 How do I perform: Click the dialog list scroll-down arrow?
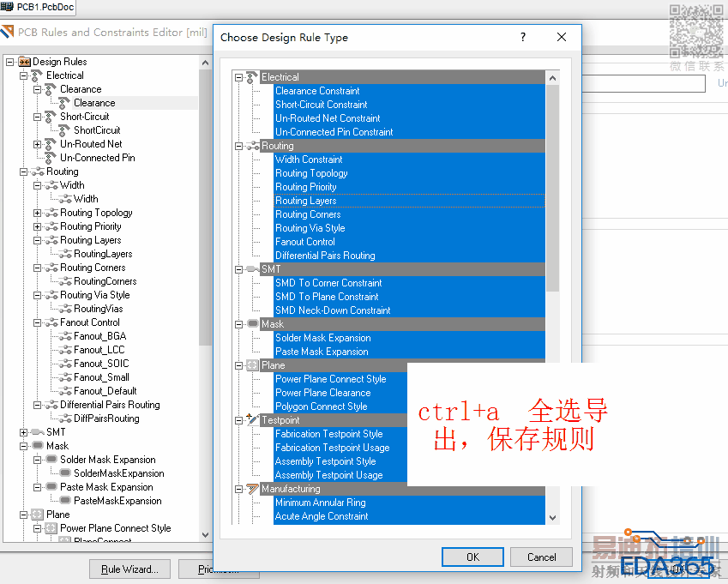pyautogui.click(x=552, y=518)
